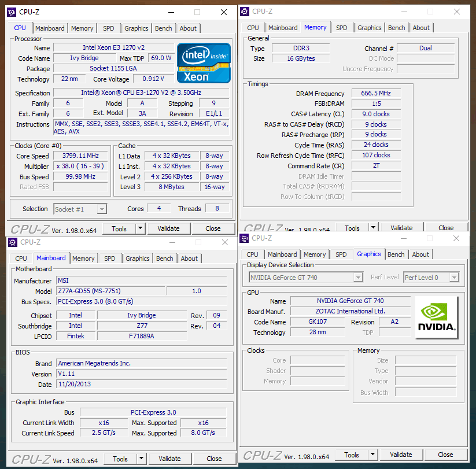476x469 pixels.
Task: Click the BIOS date value 11/20/2013
Action: point(142,384)
